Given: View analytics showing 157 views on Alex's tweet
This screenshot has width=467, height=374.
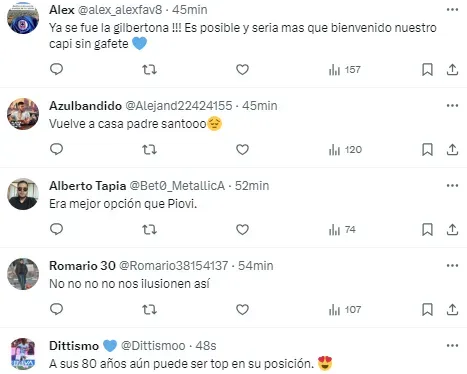Looking at the screenshot, I should point(345,70).
